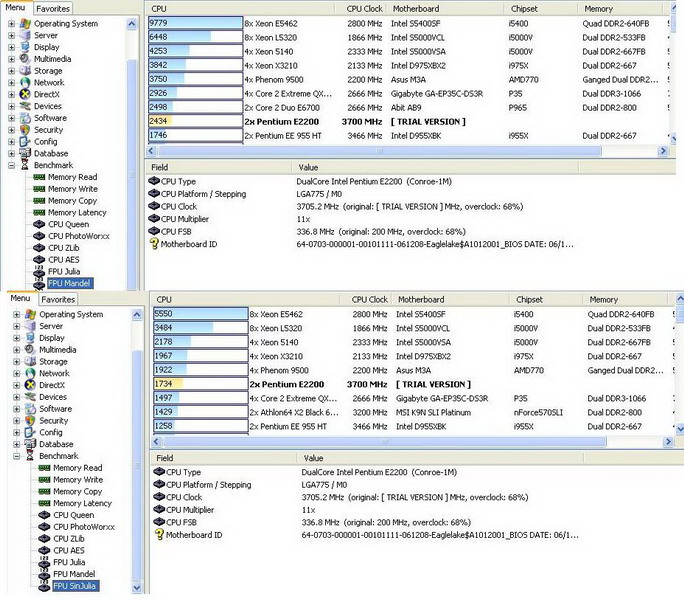
Task: Expand Security node in the lower tree
Action: coord(17,421)
